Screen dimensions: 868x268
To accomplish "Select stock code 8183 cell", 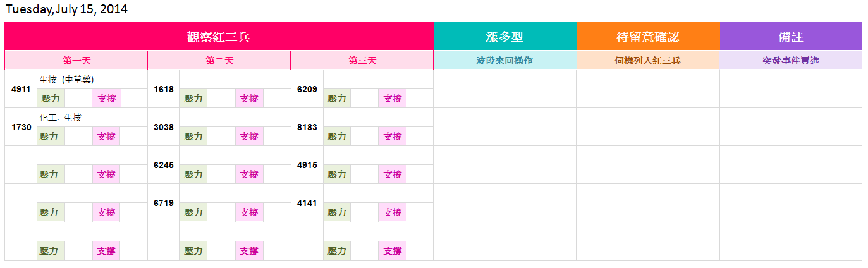I will (307, 127).
